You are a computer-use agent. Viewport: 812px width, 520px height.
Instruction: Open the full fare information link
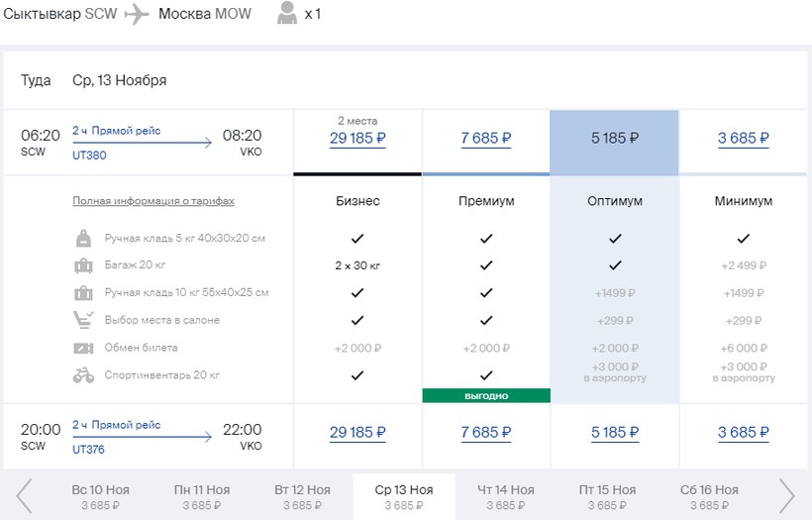pyautogui.click(x=153, y=201)
